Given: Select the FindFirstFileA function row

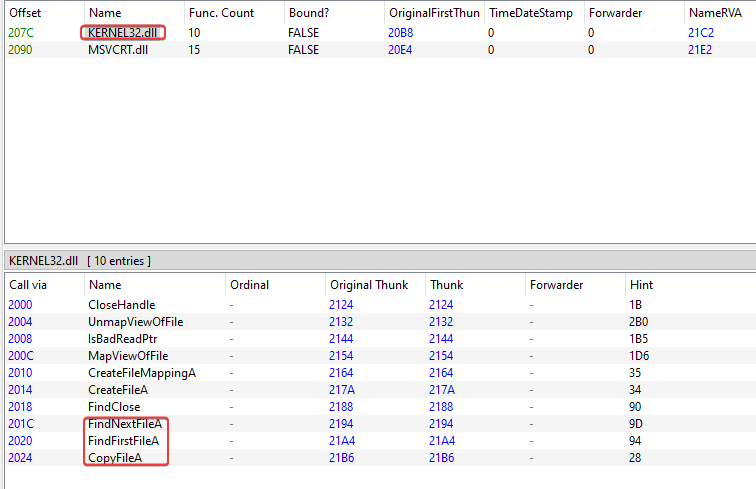Looking at the screenshot, I should [380, 441].
